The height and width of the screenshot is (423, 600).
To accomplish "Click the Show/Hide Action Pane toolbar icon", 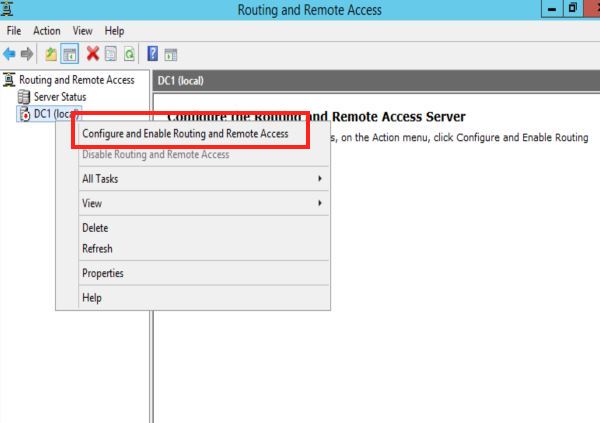I will pyautogui.click(x=171, y=54).
